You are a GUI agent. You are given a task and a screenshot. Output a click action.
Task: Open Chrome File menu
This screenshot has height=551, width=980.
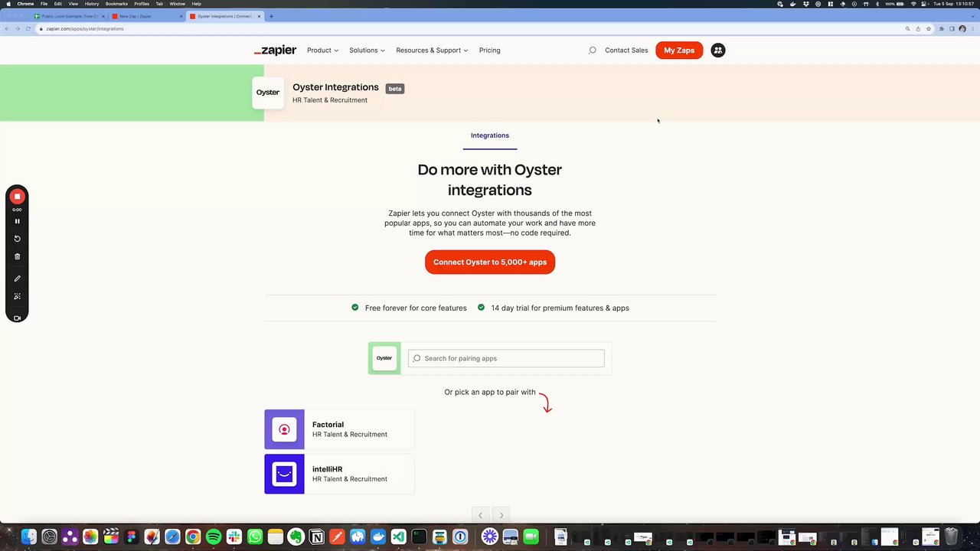click(44, 4)
